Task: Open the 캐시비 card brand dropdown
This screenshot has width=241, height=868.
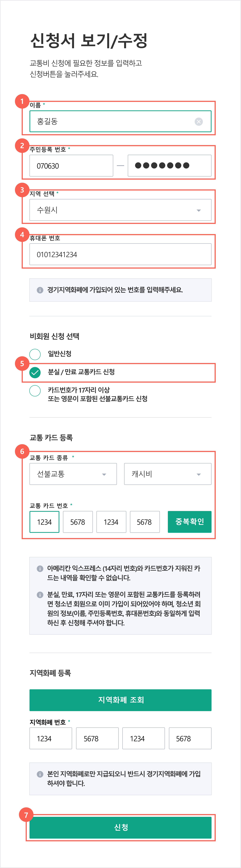Action: click(x=168, y=474)
